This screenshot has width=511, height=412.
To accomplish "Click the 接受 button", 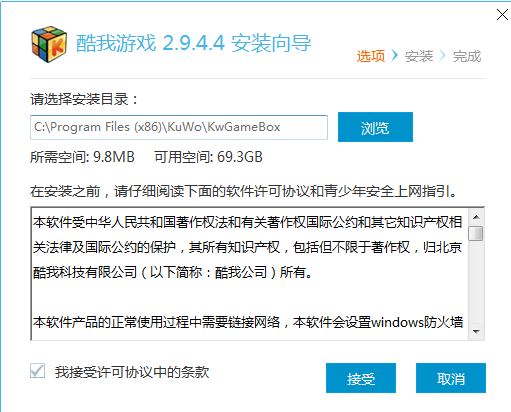I will pos(361,378).
